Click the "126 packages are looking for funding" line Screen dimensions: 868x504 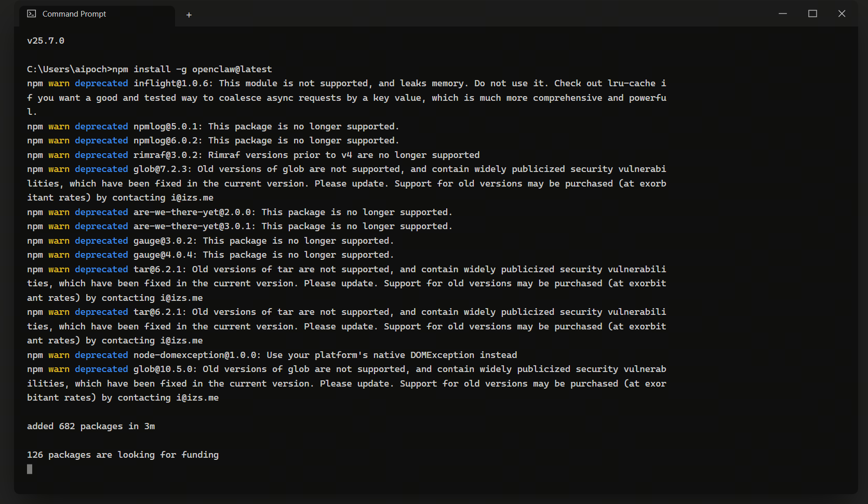123,455
